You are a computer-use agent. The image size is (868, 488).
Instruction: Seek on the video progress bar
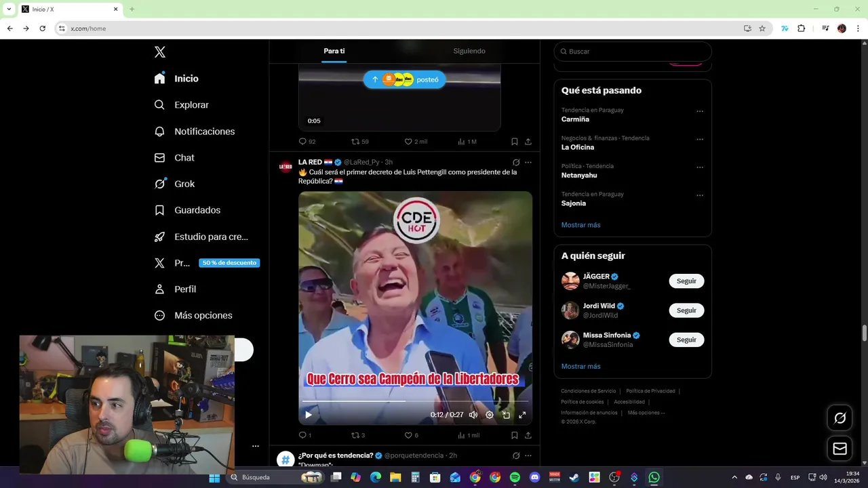point(415,401)
